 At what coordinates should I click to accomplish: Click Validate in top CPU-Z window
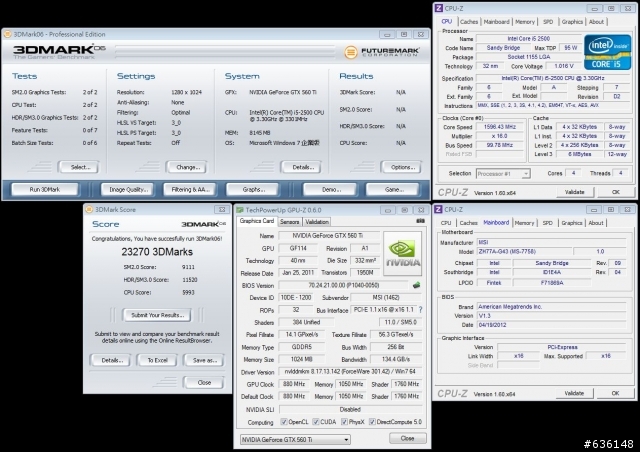pyautogui.click(x=574, y=192)
